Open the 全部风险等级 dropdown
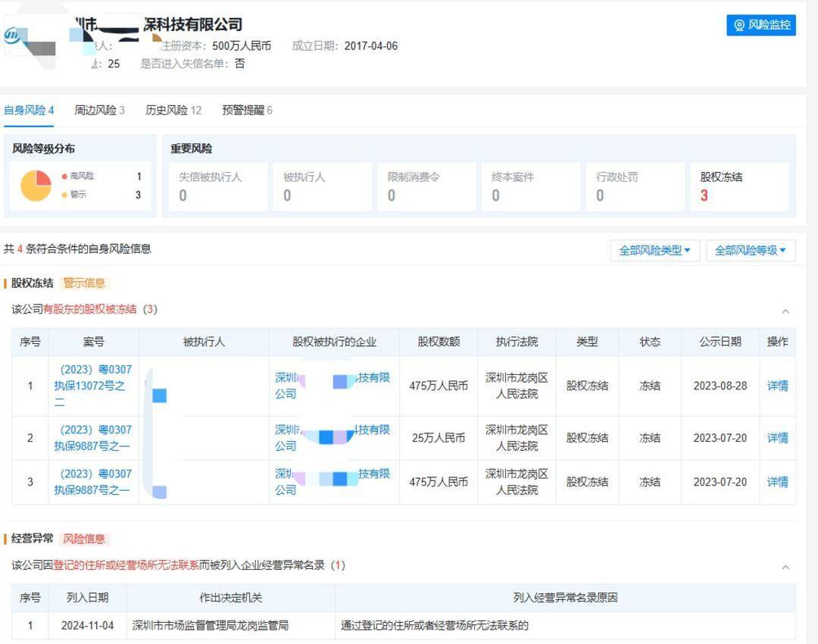Image resolution: width=818 pixels, height=644 pixels. (750, 250)
